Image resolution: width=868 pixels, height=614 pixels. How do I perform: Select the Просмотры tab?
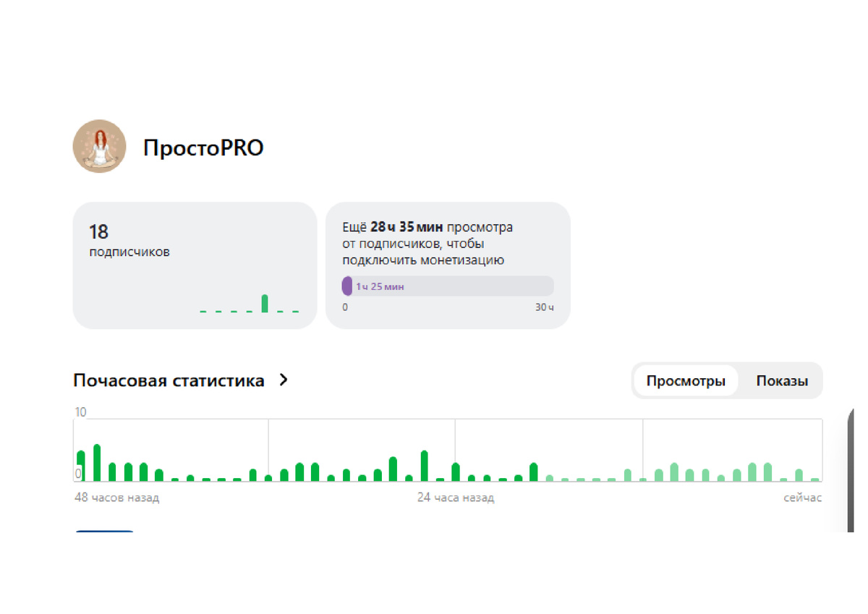click(685, 380)
